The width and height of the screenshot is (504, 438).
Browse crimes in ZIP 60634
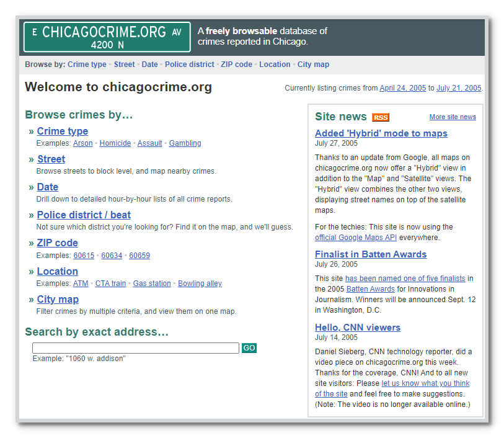112,256
